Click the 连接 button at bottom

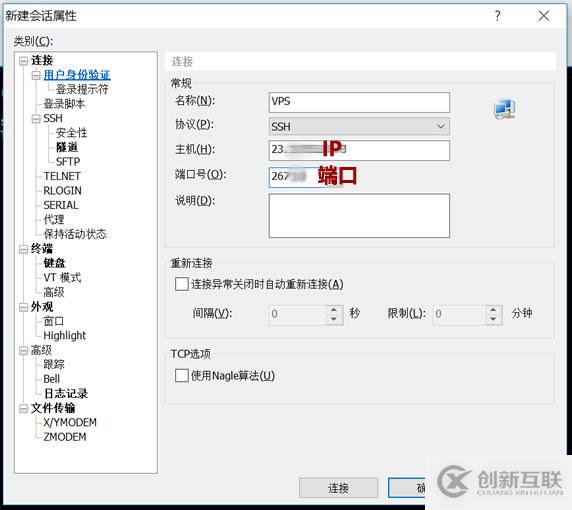tap(338, 488)
